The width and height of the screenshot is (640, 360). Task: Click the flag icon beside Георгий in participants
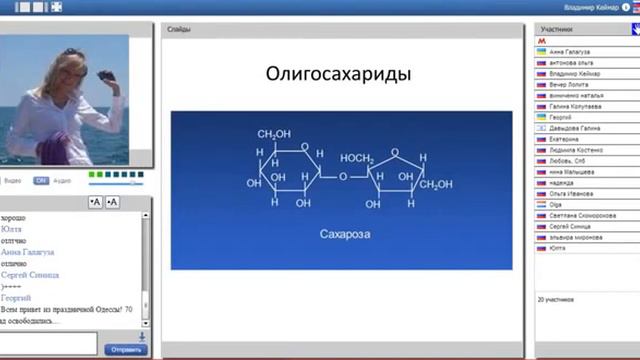click(x=541, y=117)
